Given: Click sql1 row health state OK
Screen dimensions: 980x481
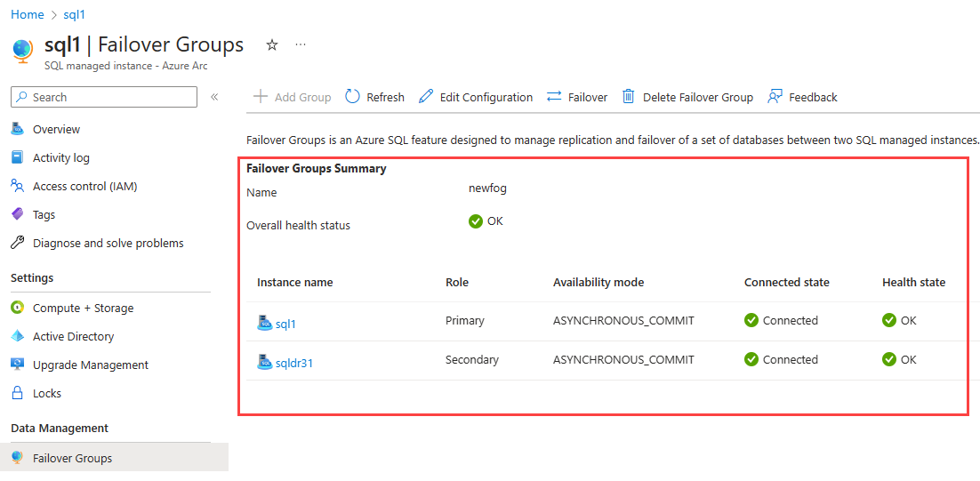Looking at the screenshot, I should pyautogui.click(x=899, y=320).
